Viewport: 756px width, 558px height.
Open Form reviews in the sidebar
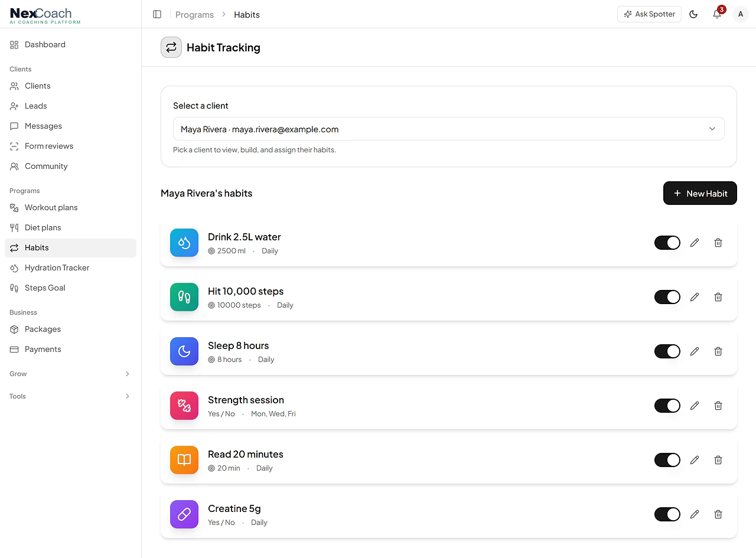pyautogui.click(x=70, y=146)
